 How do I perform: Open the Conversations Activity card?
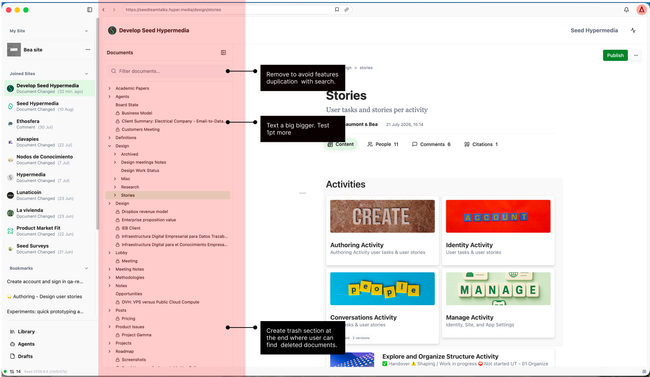382,305
